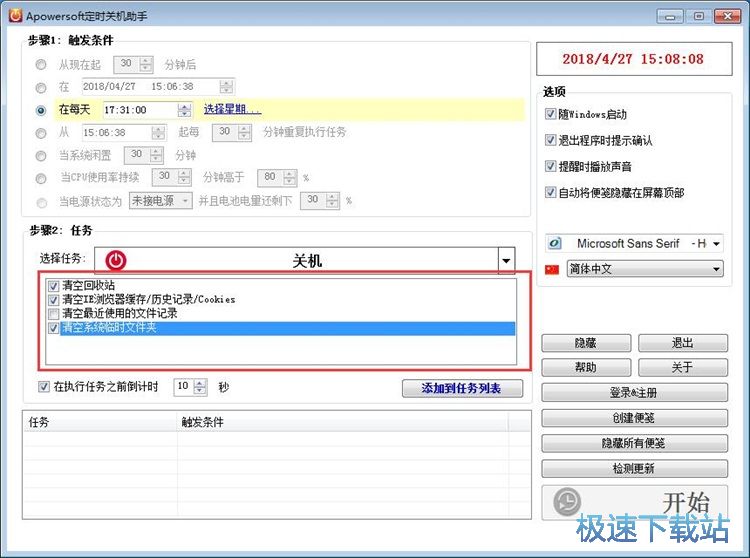Select the 当CPU使用率持续 radio option
The image size is (750, 558).
point(41,178)
